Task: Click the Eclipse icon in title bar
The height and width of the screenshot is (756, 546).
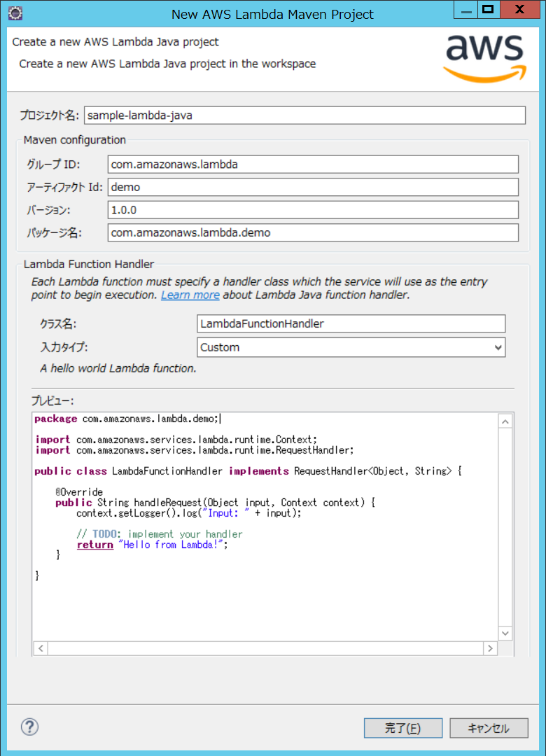Action: (x=15, y=13)
